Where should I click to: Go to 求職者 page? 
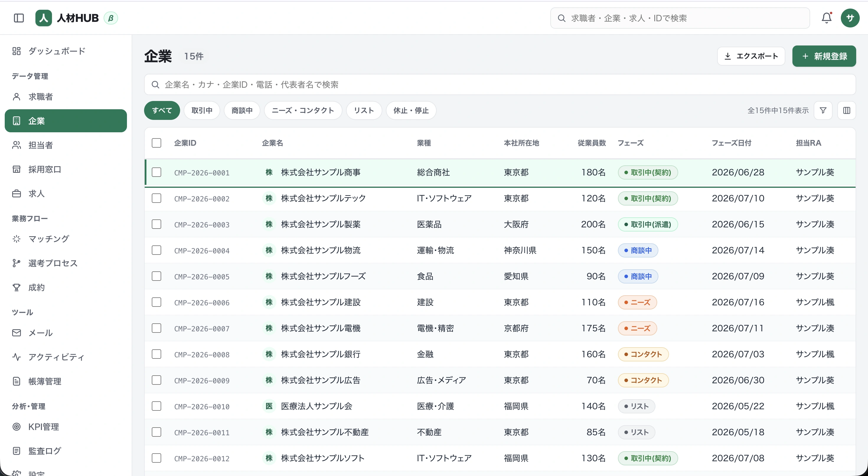(x=66, y=97)
